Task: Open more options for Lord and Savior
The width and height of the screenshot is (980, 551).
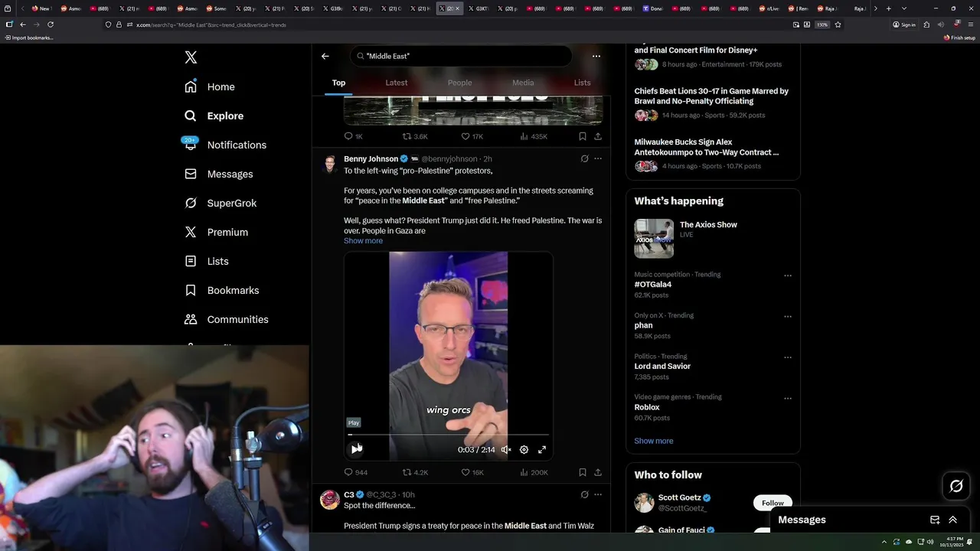Action: [788, 357]
